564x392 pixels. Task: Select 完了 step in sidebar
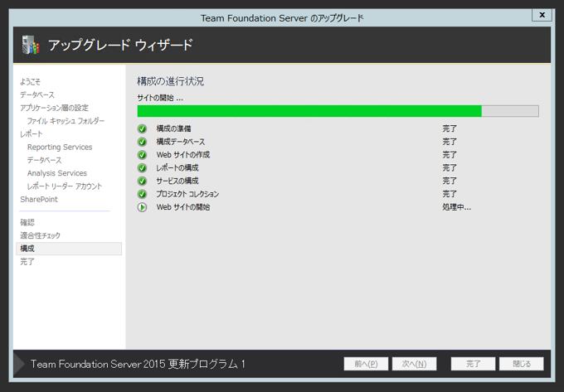27,262
